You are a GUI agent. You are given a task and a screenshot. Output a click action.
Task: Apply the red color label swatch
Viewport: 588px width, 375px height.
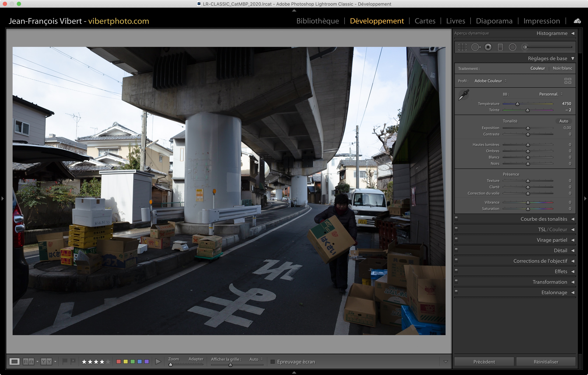tap(119, 362)
